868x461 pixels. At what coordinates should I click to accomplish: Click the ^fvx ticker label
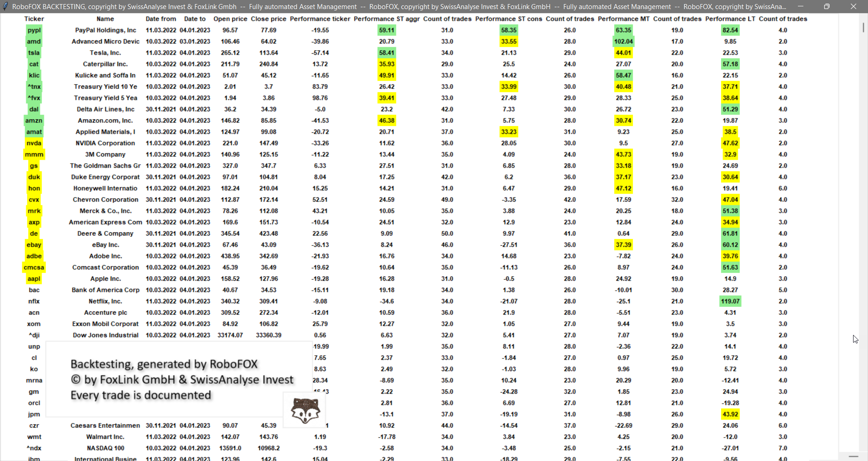[34, 98]
